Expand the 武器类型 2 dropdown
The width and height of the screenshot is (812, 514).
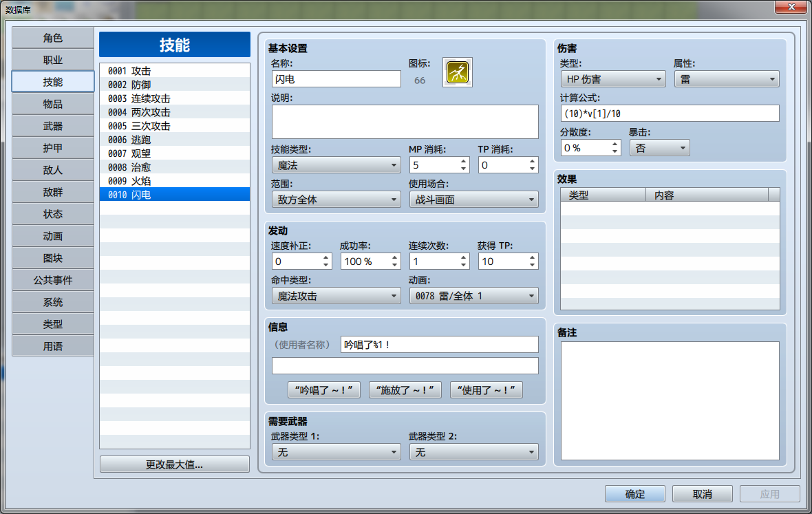(x=474, y=452)
